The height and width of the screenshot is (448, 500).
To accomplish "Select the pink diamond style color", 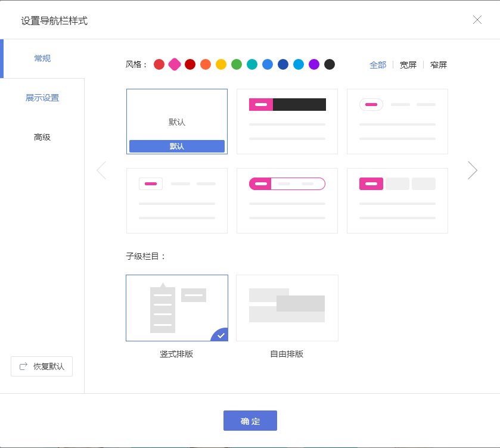I will pos(175,64).
